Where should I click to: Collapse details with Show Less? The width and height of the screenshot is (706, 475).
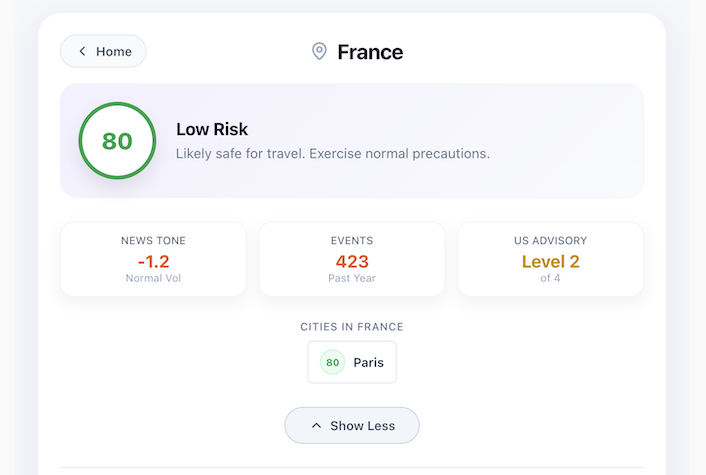tap(352, 425)
